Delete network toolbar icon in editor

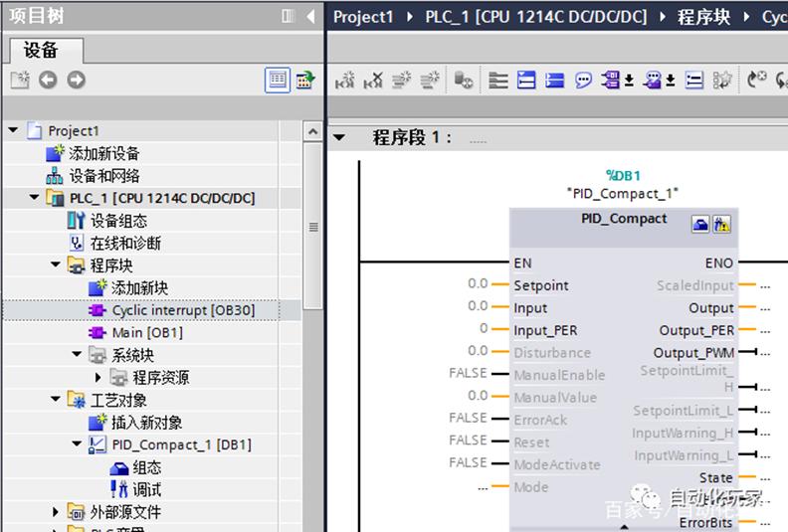pyautogui.click(x=373, y=80)
